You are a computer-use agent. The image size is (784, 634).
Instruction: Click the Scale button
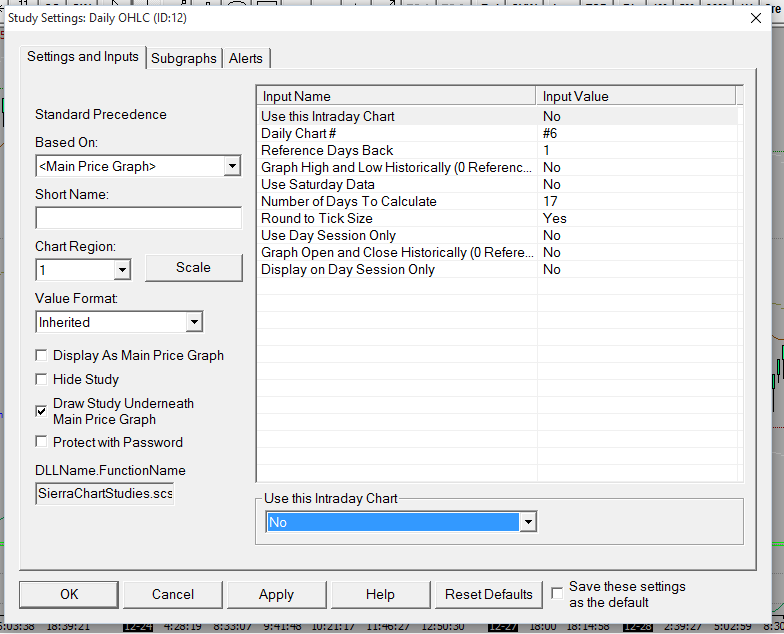[x=194, y=268]
